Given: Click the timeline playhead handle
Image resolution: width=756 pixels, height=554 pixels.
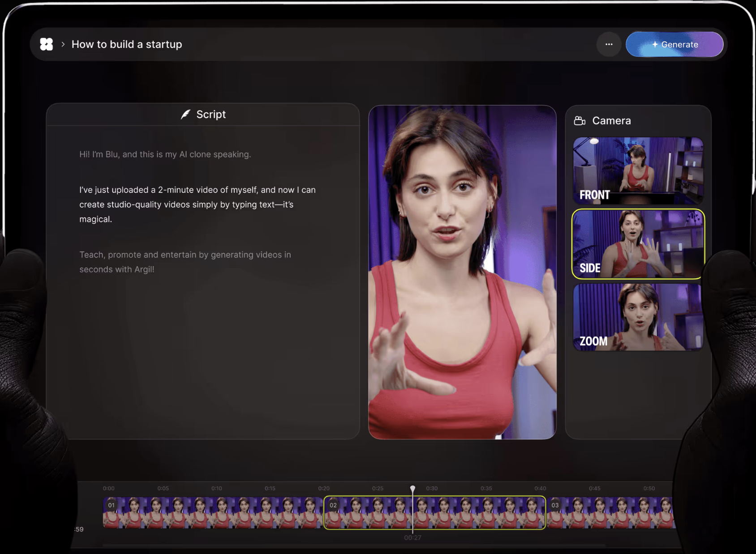Looking at the screenshot, I should [412, 488].
